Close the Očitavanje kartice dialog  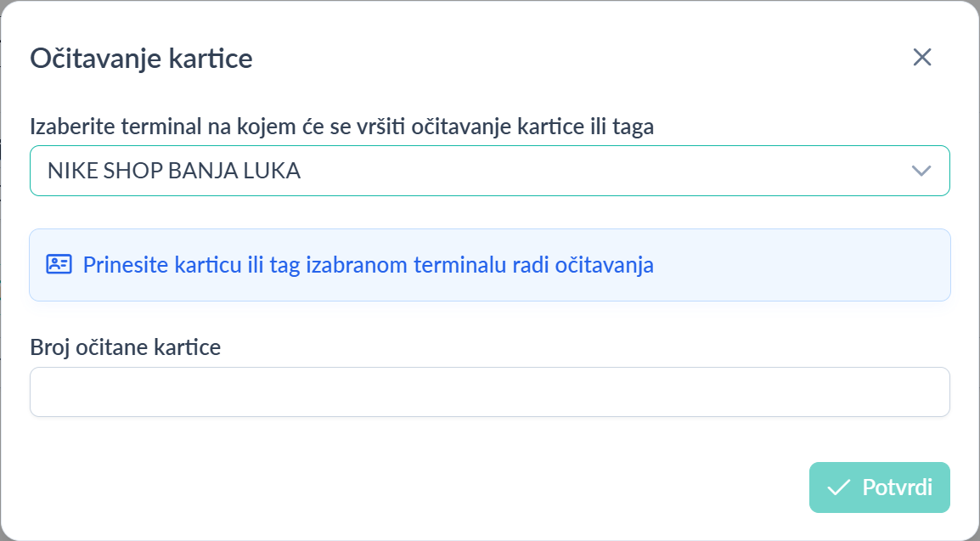click(x=922, y=58)
